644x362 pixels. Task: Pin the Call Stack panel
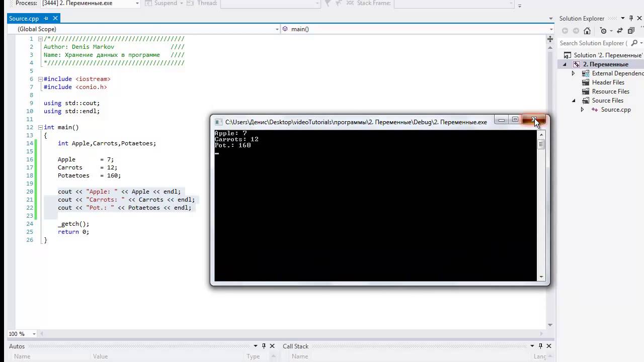click(540, 346)
